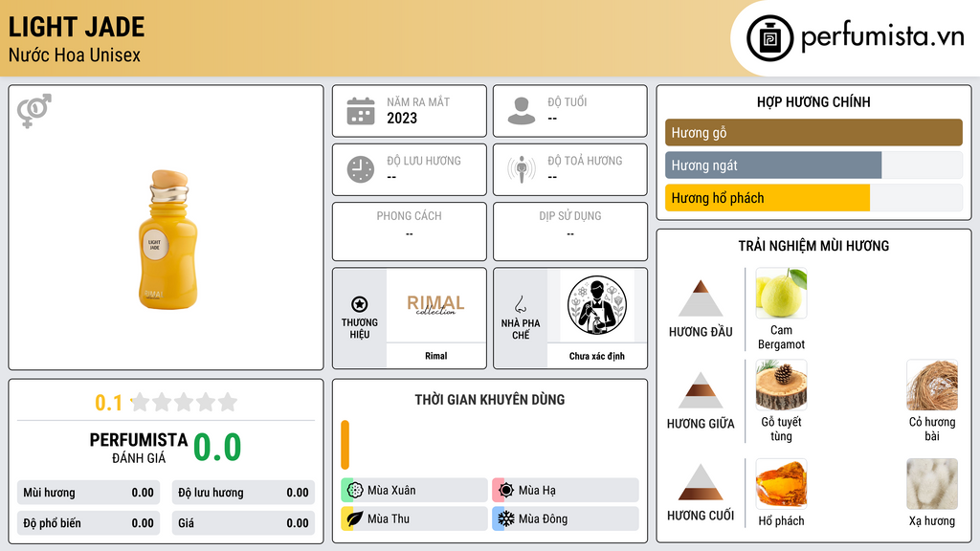This screenshot has width=980, height=551.
Task: Click the green 0.0 Perfumista score
Action: pos(217,447)
